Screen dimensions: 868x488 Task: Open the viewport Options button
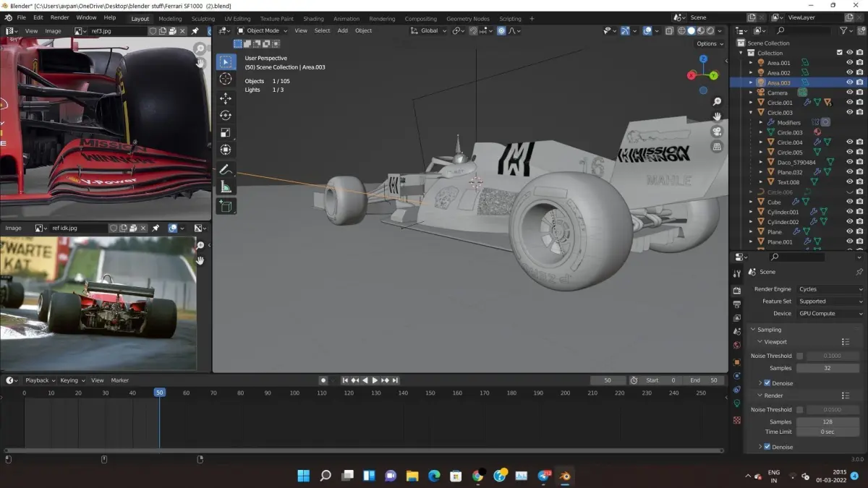pyautogui.click(x=710, y=43)
